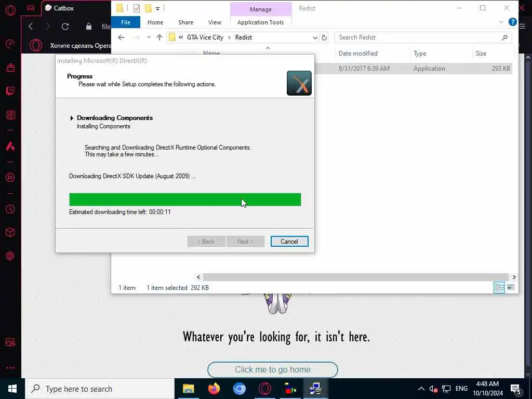Expand the address bar history dropdown
This screenshot has height=399, width=532.
pyautogui.click(x=315, y=37)
